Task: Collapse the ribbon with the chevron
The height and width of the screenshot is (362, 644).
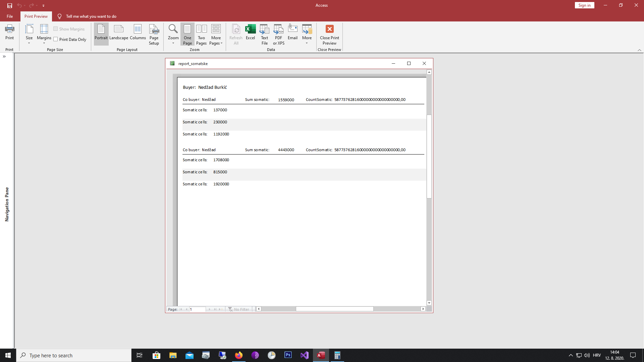Action: pyautogui.click(x=639, y=50)
